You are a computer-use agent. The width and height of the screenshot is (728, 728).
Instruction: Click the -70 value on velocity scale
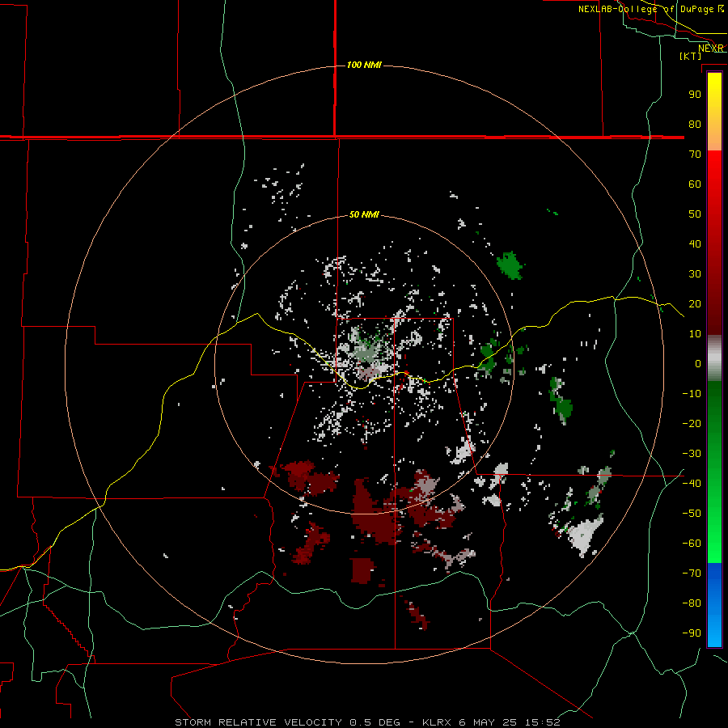pyautogui.click(x=692, y=574)
